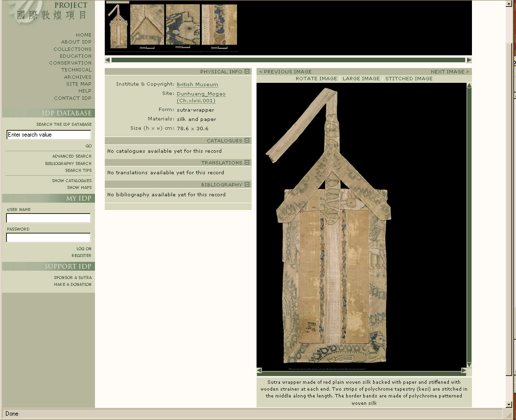Go to Previous Image
Screen dimensions: 516x420
pyautogui.click(x=285, y=72)
